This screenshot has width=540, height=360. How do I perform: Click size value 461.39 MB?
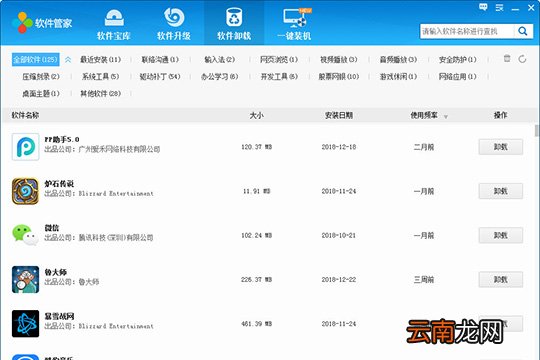point(257,323)
